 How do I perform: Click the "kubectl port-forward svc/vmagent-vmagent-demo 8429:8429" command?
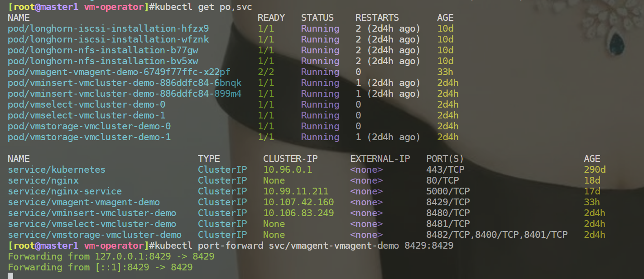pos(304,246)
